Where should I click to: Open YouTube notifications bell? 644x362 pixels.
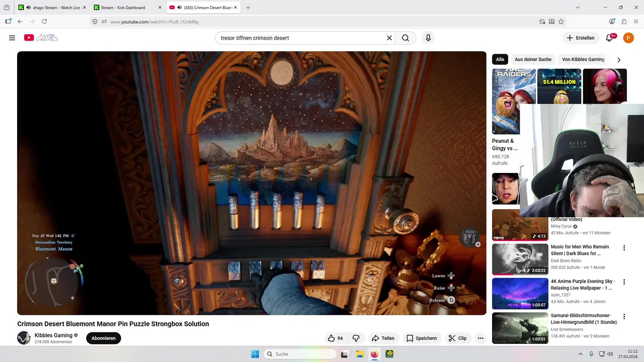[x=610, y=38]
